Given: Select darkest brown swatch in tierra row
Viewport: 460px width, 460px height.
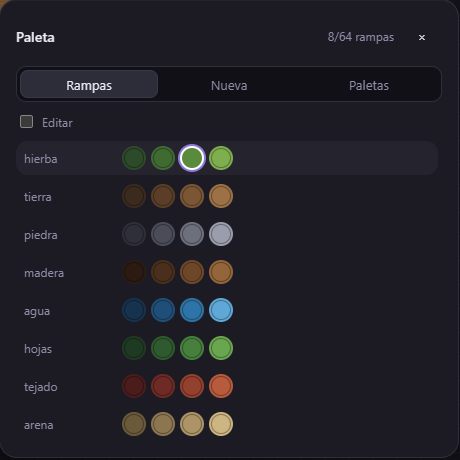Looking at the screenshot, I should point(134,196).
